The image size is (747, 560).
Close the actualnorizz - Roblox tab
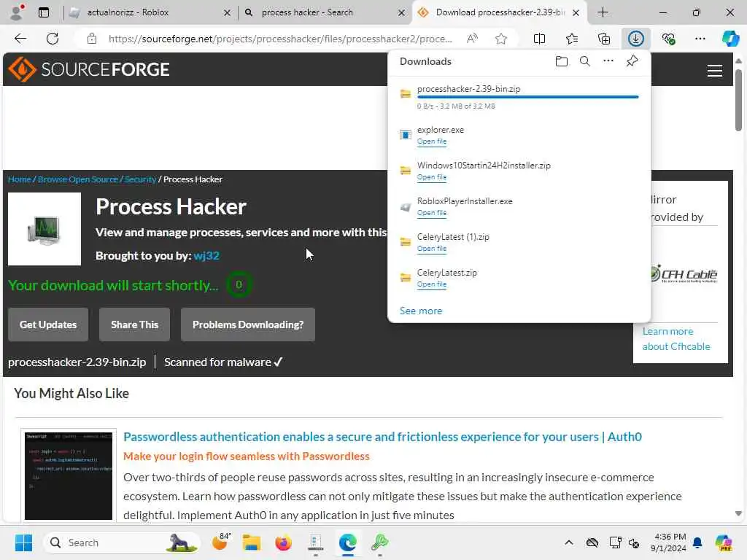228,13
